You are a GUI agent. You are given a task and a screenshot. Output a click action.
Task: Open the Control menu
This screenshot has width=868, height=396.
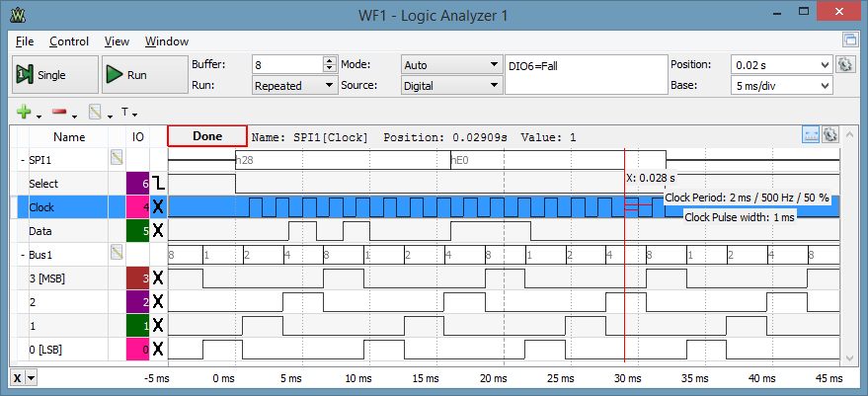tap(69, 41)
